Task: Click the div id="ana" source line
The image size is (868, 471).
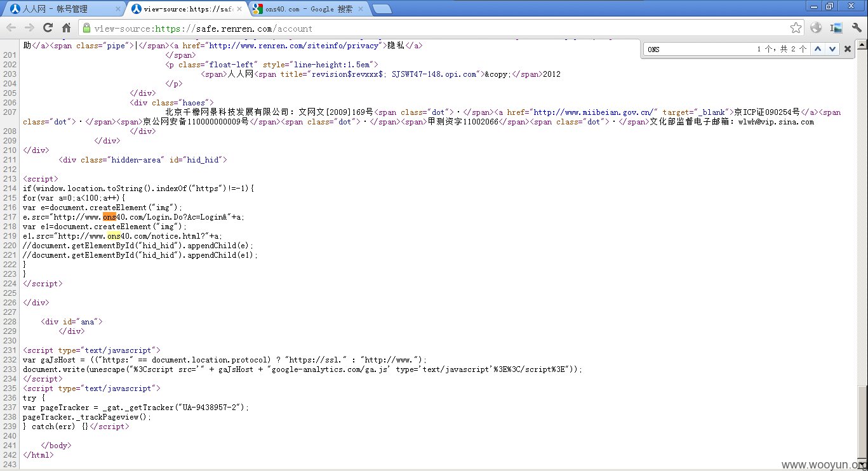Action: pyautogui.click(x=71, y=322)
